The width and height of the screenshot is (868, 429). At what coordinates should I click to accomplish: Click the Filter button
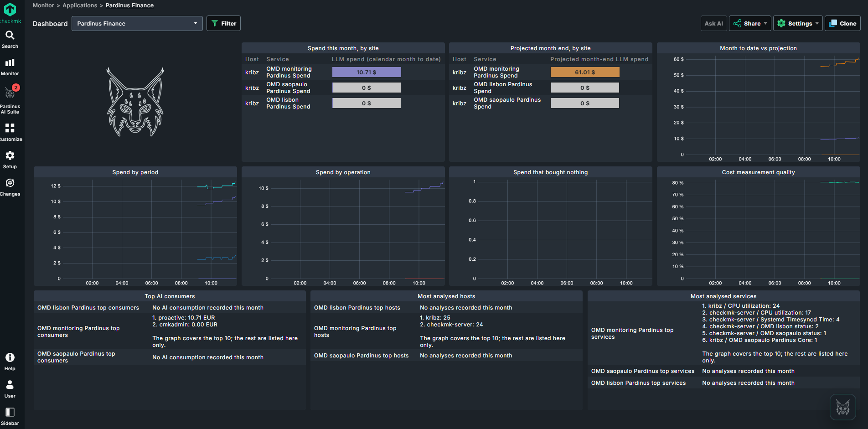tap(223, 24)
